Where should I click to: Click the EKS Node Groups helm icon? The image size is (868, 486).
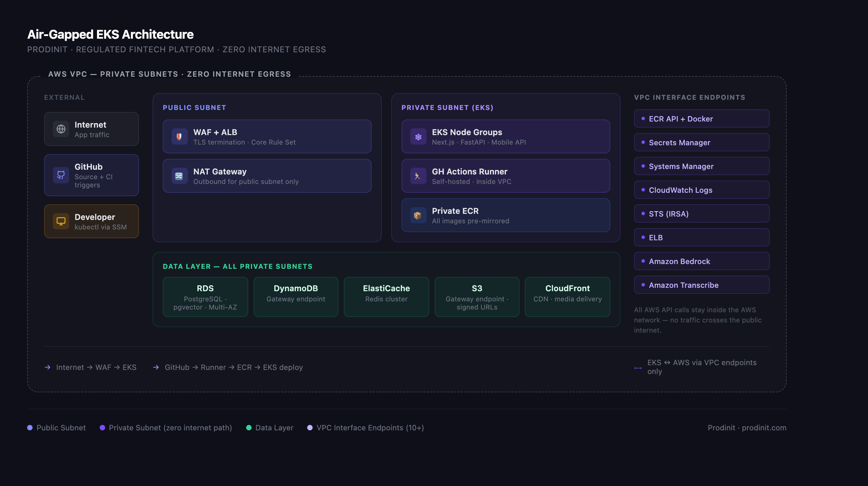pos(418,136)
